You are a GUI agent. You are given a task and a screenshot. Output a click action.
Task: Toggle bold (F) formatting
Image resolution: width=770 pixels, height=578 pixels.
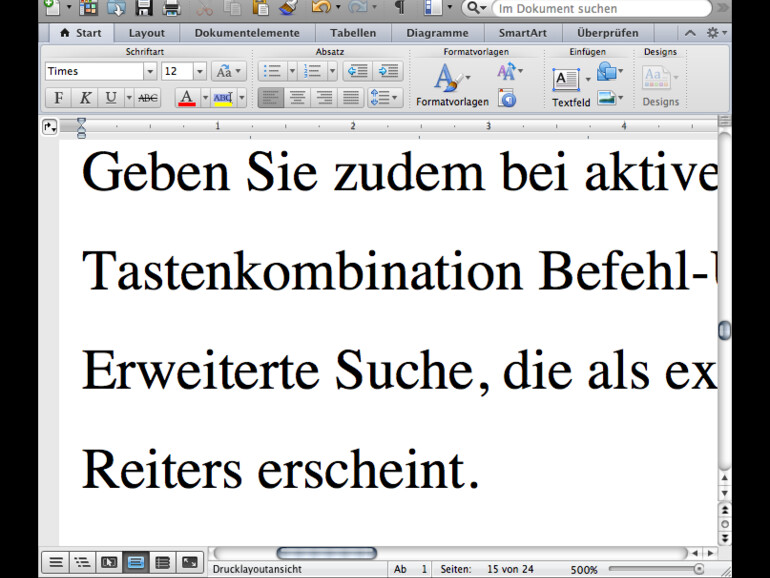click(x=58, y=98)
